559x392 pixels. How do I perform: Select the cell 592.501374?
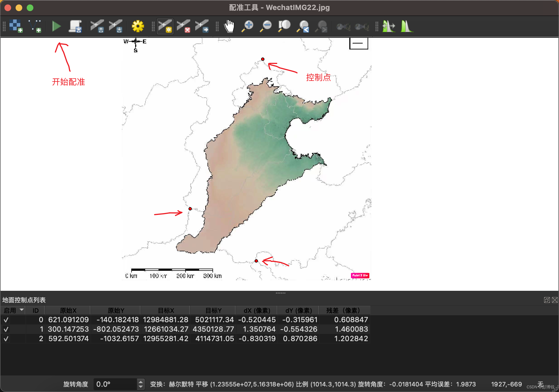[x=68, y=339]
